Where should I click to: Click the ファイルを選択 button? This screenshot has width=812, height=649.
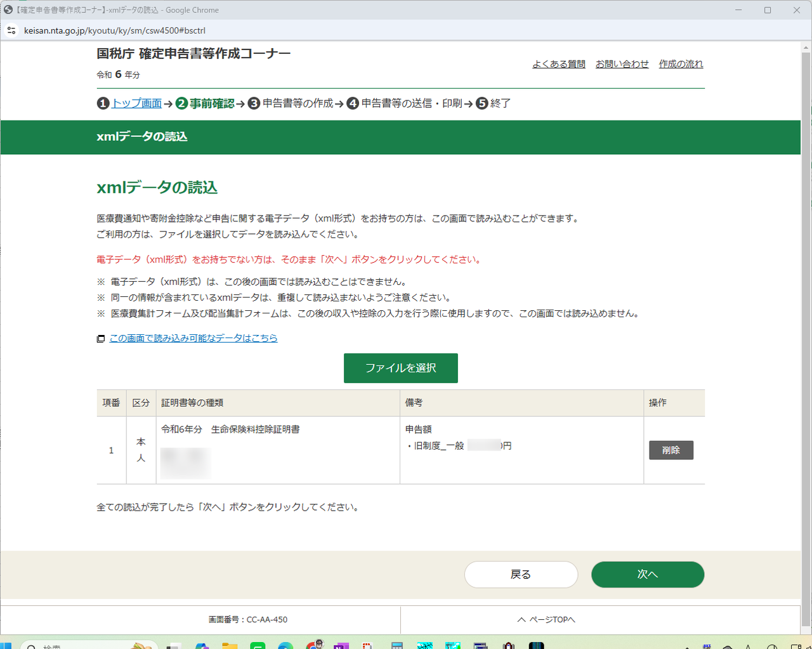(x=401, y=368)
